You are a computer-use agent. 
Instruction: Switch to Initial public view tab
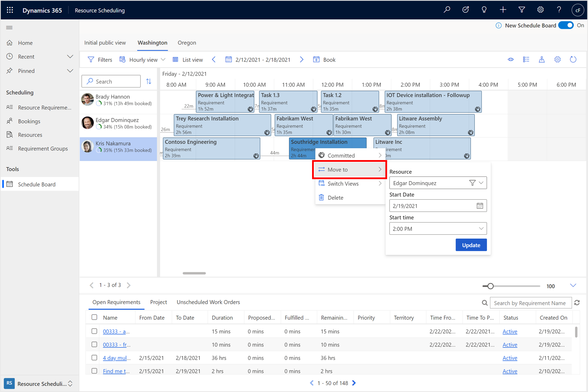tap(105, 43)
